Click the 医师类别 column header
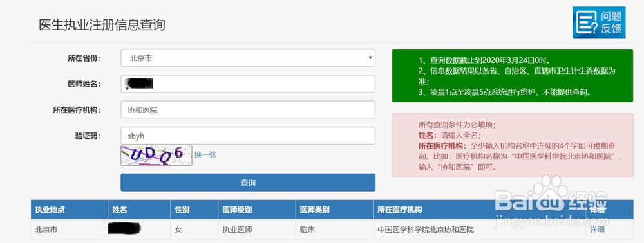644x243 pixels. 334,210
